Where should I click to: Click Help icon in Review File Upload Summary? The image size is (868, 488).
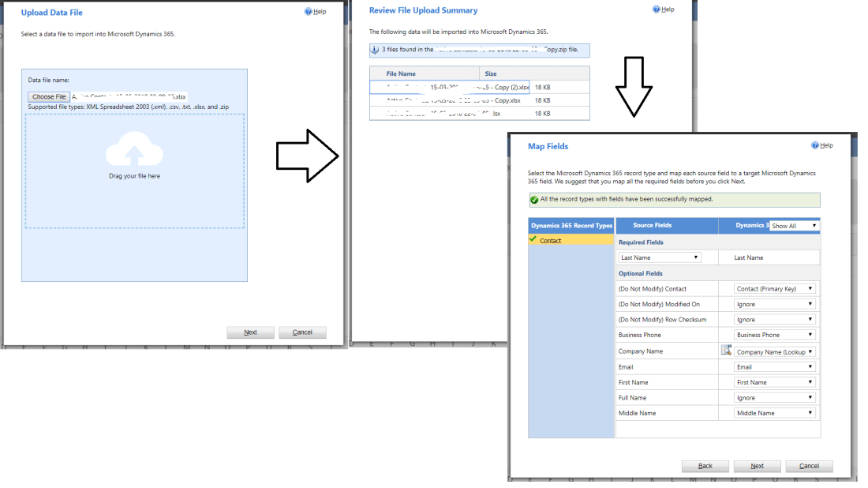pyautogui.click(x=657, y=9)
